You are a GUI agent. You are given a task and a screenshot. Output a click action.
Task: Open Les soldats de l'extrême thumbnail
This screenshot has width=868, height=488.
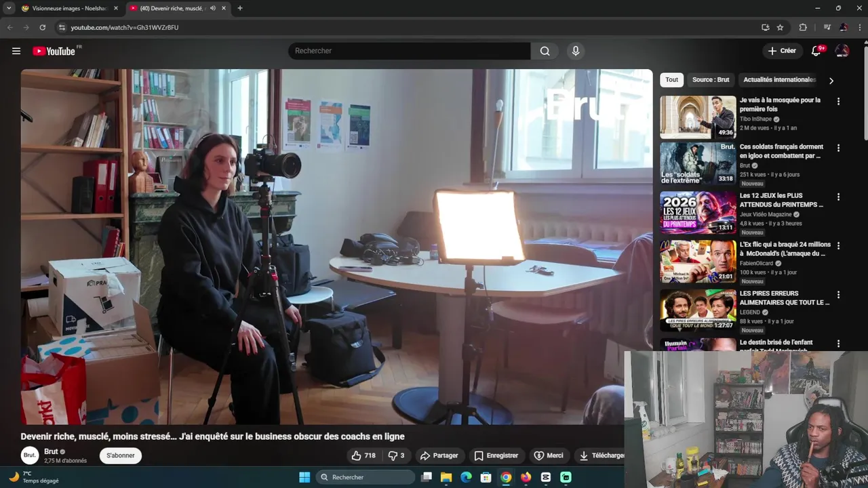[698, 164]
